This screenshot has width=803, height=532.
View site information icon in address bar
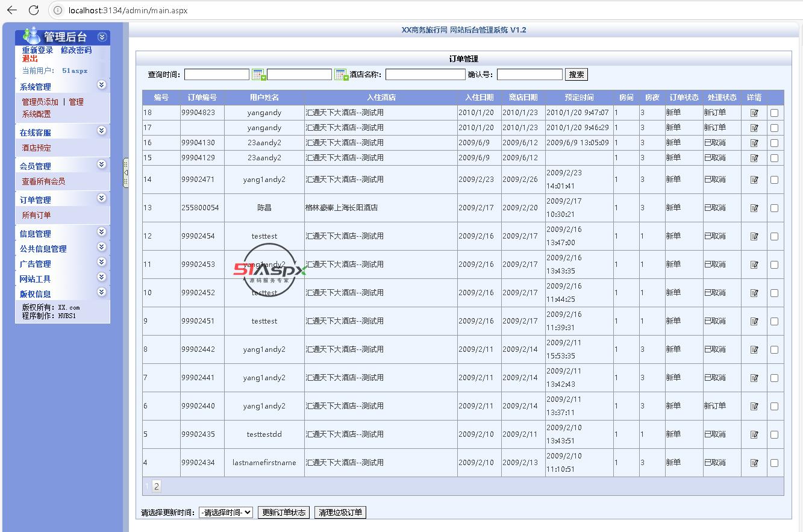click(x=58, y=10)
